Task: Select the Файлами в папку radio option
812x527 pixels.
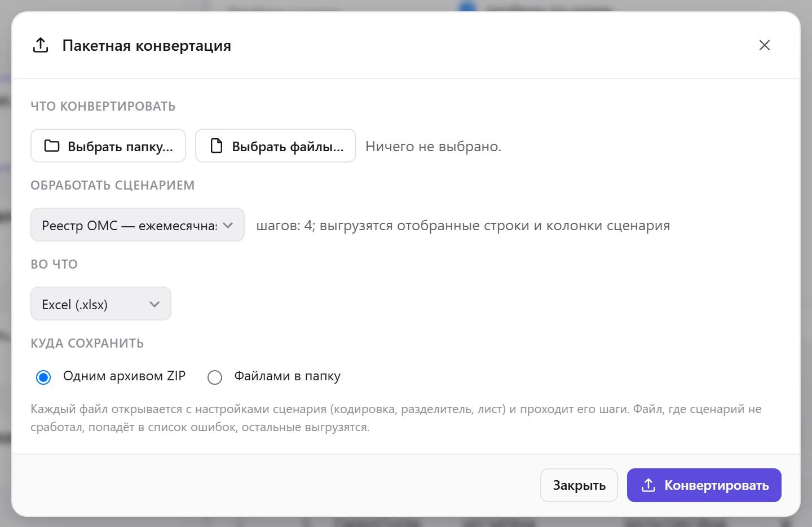Action: tap(215, 377)
